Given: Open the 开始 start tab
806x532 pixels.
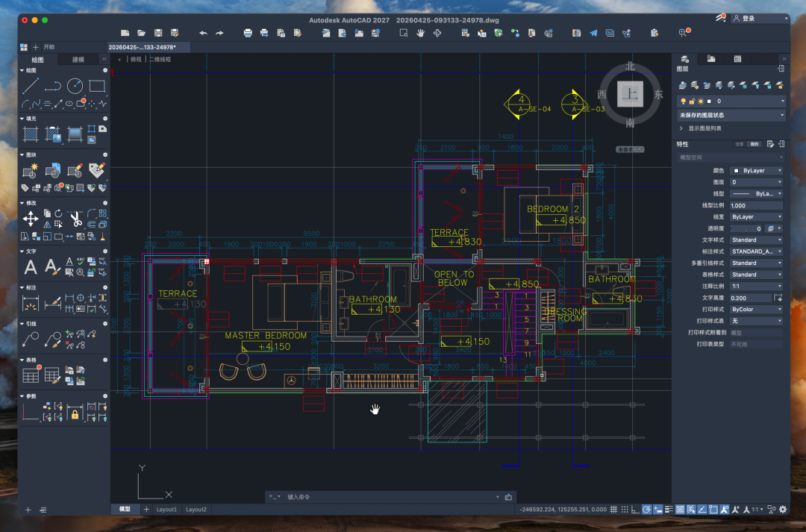Looking at the screenshot, I should [x=49, y=47].
